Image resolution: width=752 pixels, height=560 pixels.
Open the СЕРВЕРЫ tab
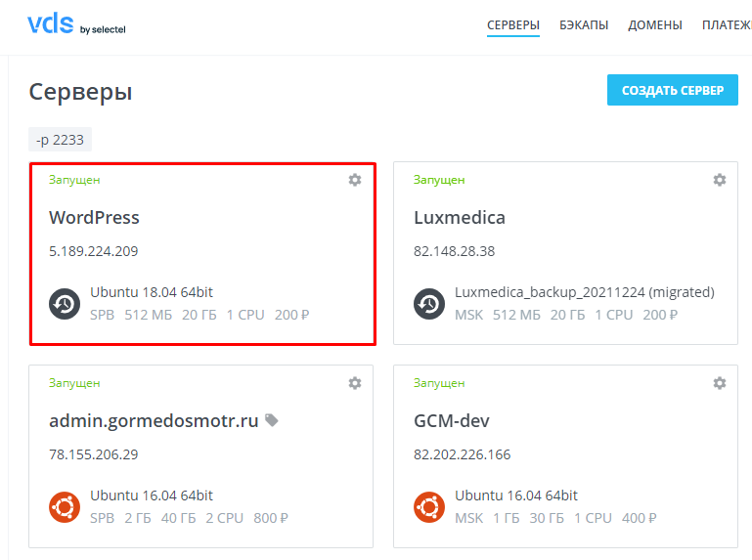(513, 25)
